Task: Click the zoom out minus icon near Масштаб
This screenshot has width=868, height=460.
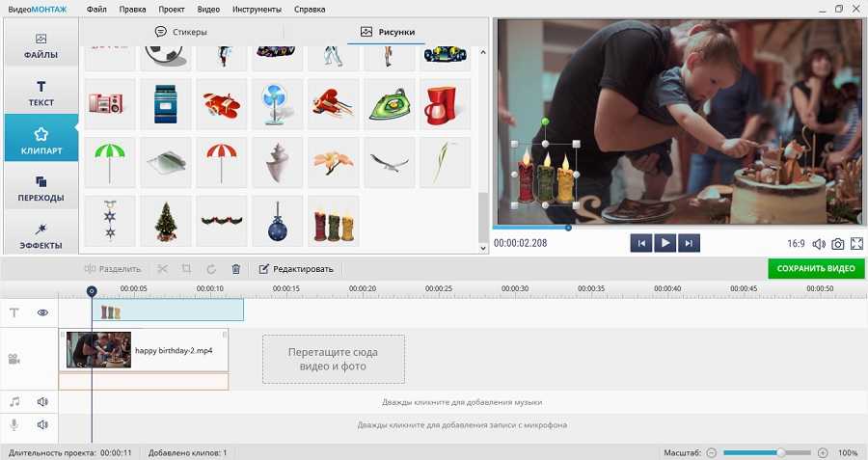Action: pyautogui.click(x=712, y=452)
